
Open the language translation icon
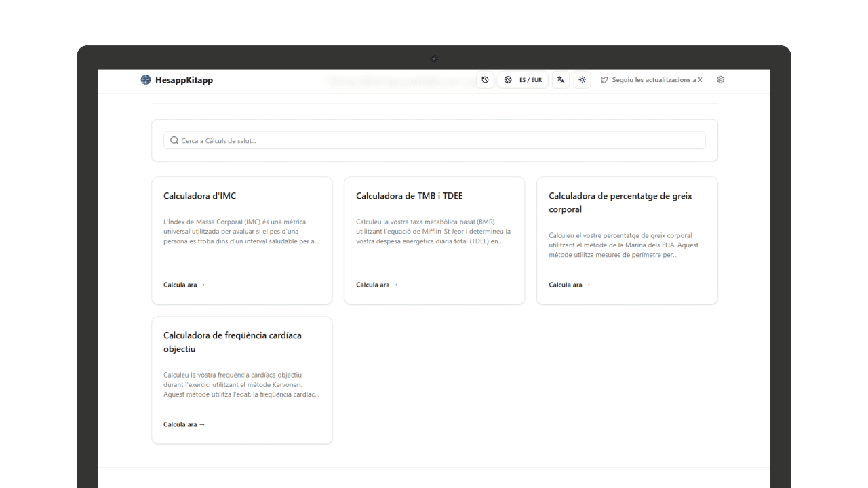(x=561, y=80)
